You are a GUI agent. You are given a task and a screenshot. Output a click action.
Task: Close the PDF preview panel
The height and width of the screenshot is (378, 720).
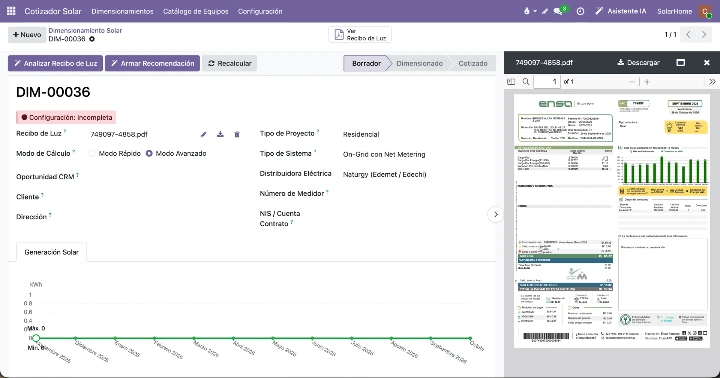click(x=707, y=62)
